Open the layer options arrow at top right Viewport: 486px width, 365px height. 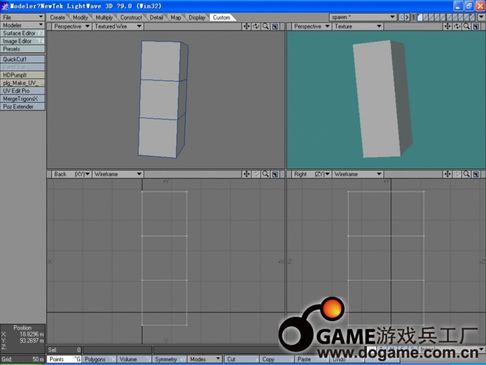click(x=481, y=17)
